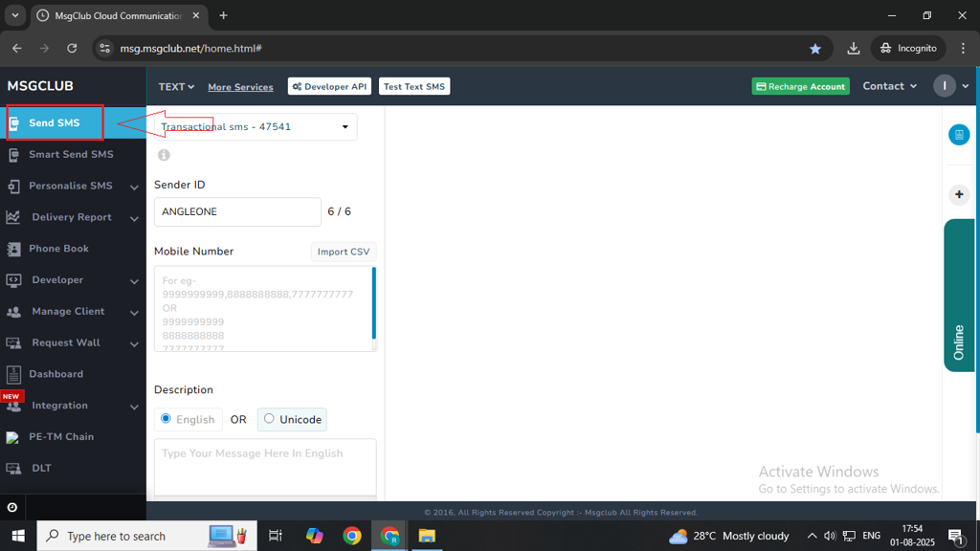The image size is (980, 551).
Task: Switch to the MsgClub Cloud Communication tab
Action: 119,15
